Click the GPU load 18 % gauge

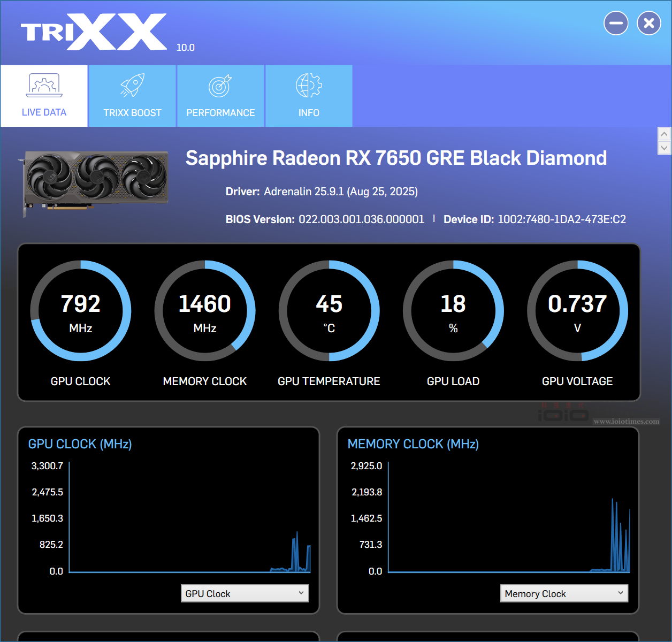(453, 311)
